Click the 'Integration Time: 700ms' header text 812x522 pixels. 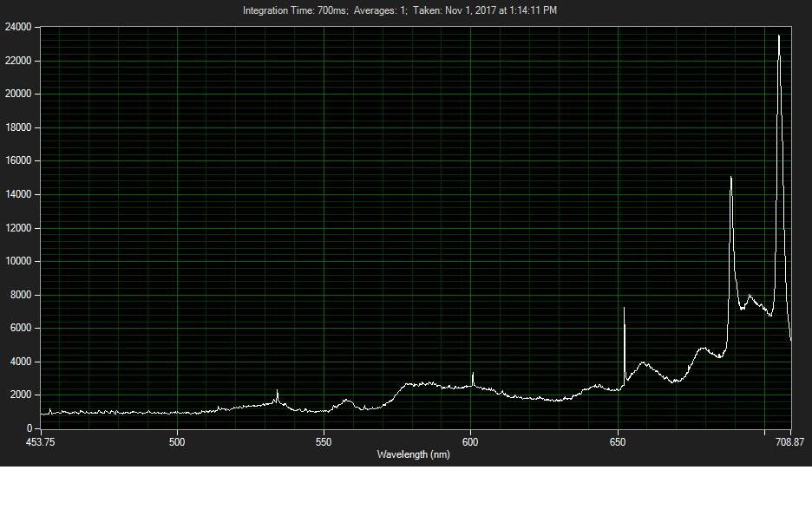tap(295, 10)
